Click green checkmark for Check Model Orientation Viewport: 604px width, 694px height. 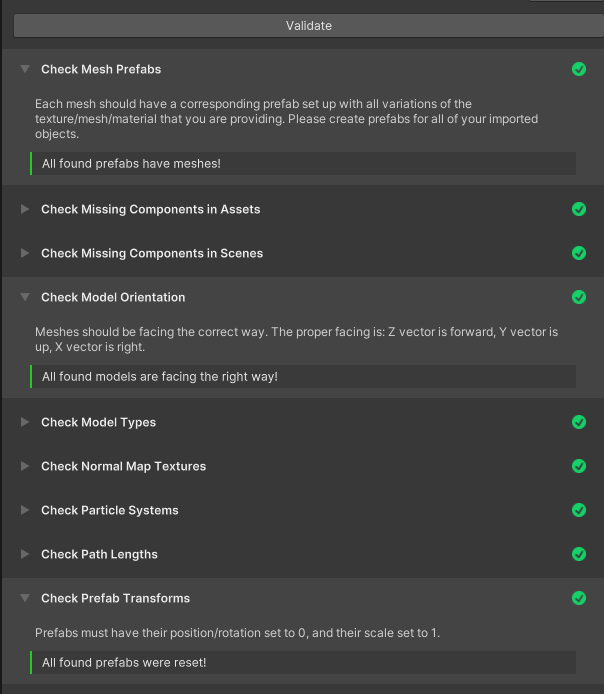coord(578,297)
